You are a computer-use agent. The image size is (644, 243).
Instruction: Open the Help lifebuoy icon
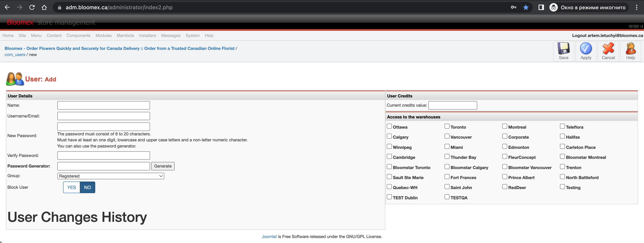[631, 49]
